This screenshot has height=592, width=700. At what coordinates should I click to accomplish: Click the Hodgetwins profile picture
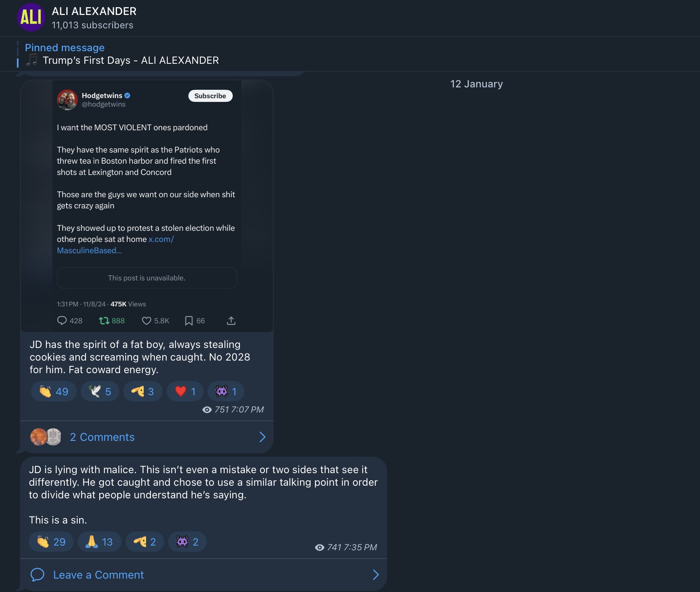(x=67, y=100)
